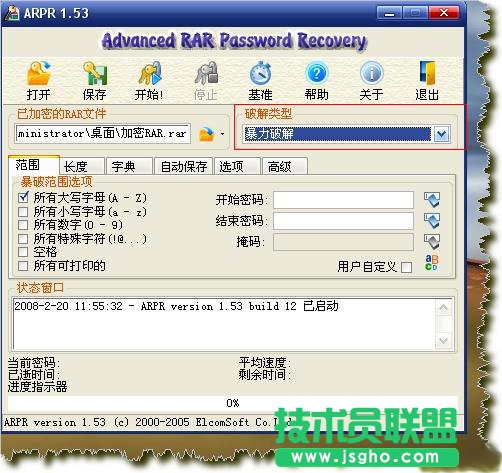Click status window scroll up arrow
Image resolution: width=502 pixels, height=473 pixels.
click(x=444, y=308)
